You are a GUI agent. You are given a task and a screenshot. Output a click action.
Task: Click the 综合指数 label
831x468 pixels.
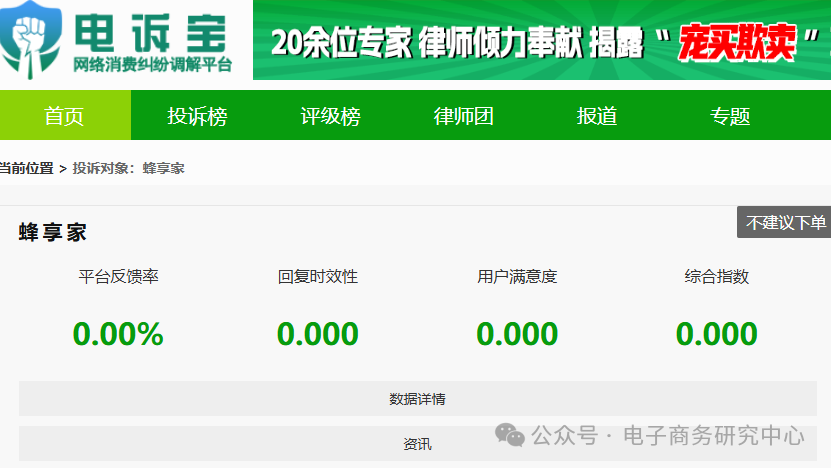(x=717, y=276)
